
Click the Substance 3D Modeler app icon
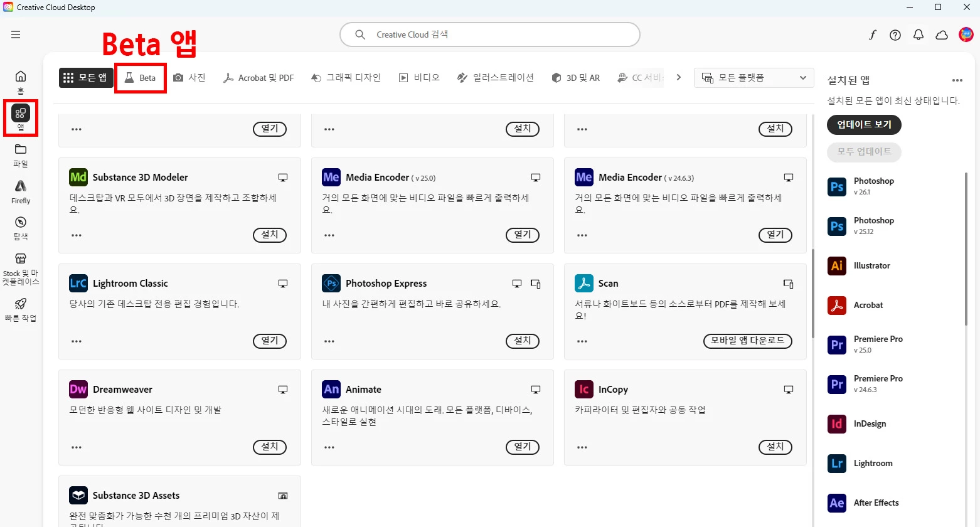pos(78,177)
